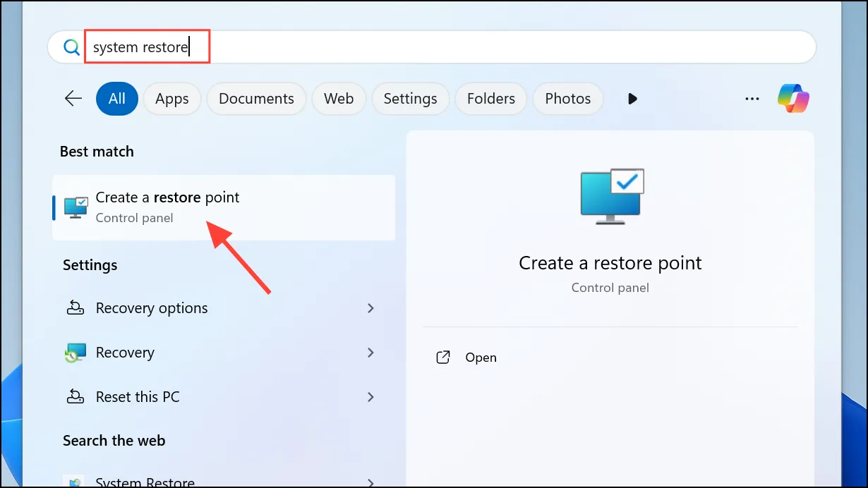Go back with the left arrow
Viewport: 868px width, 488px height.
73,99
